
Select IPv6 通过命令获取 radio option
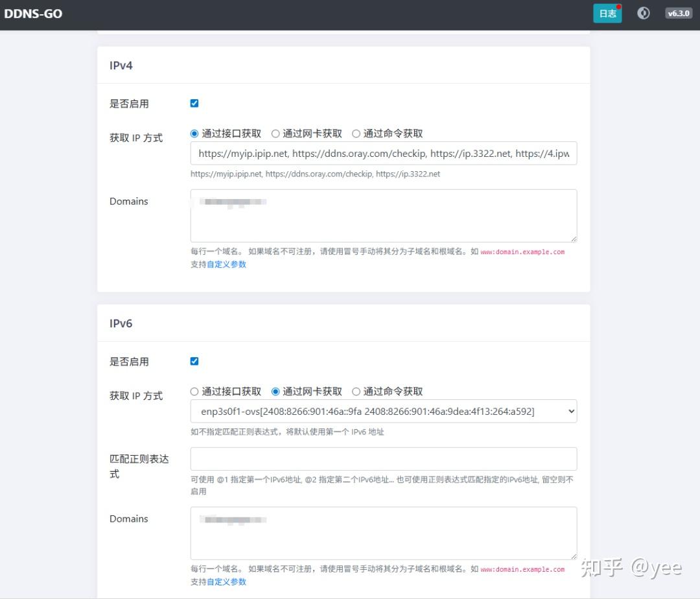(x=356, y=392)
